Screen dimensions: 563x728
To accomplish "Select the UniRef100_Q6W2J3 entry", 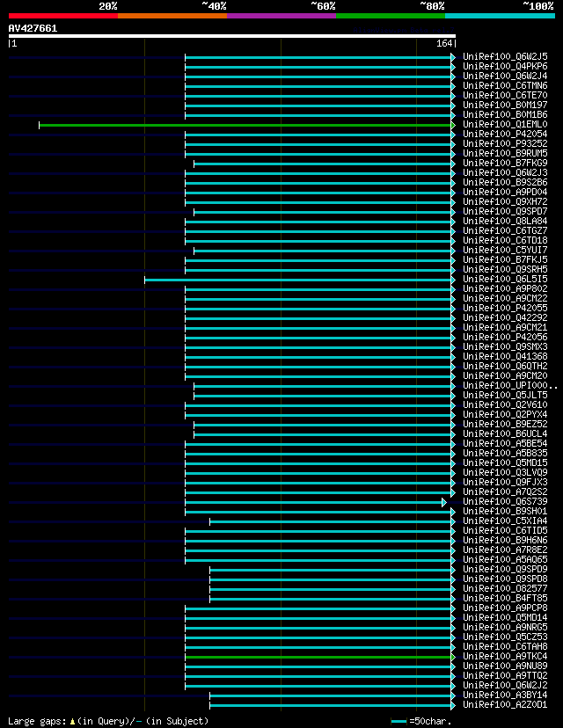I will tap(505, 172).
